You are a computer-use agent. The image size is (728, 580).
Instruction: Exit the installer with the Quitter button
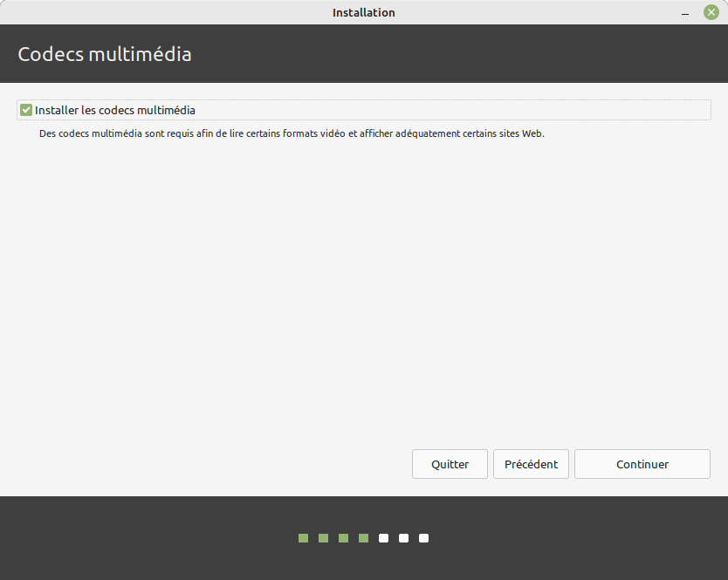tap(450, 464)
